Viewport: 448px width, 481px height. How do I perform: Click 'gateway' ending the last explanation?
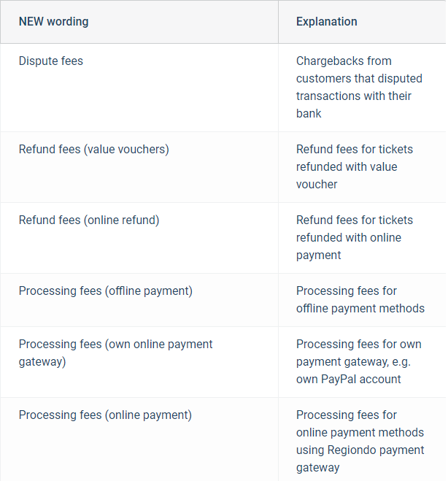tap(317, 468)
